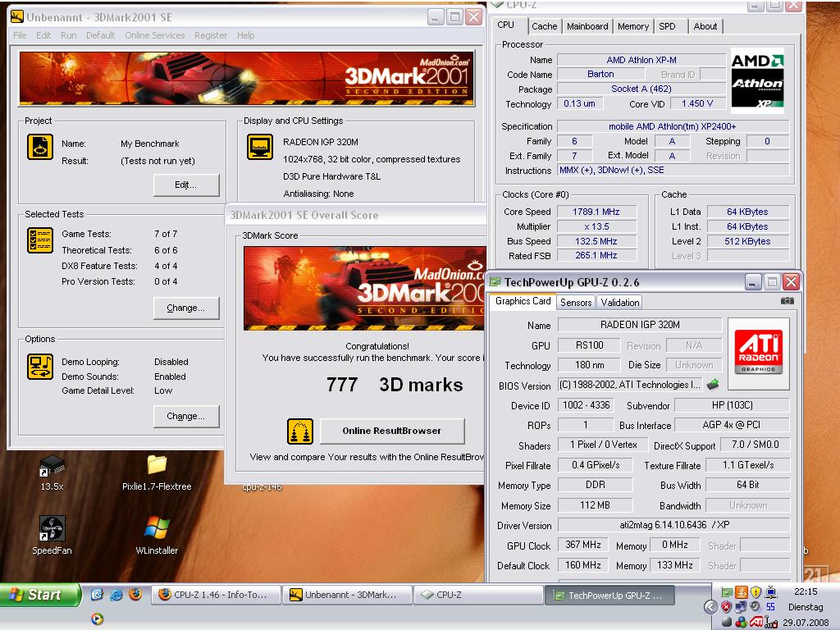Click the Display and CPU Settings monitor icon
This screenshot has width=840, height=630.
point(260,147)
